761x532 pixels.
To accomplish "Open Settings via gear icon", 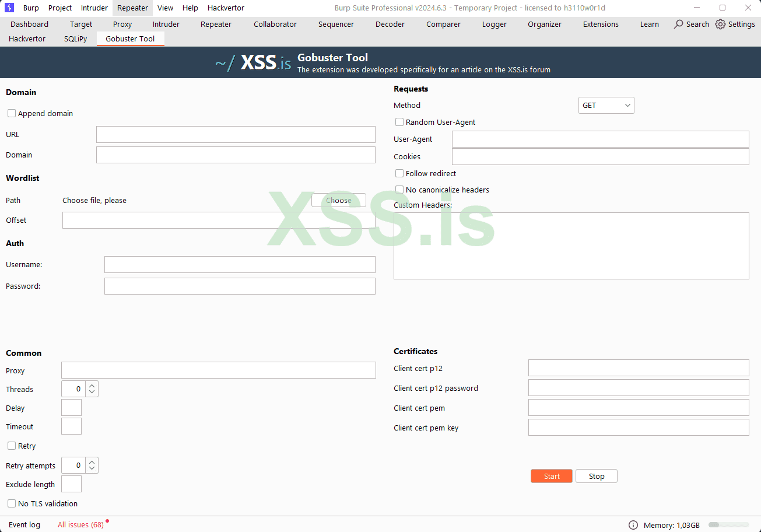I will [721, 24].
